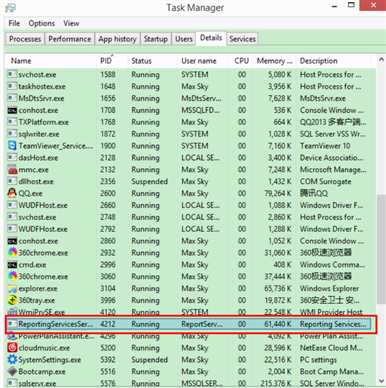386x388 pixels.
Task: Click the cmd.exe console icon
Action: tap(12, 265)
